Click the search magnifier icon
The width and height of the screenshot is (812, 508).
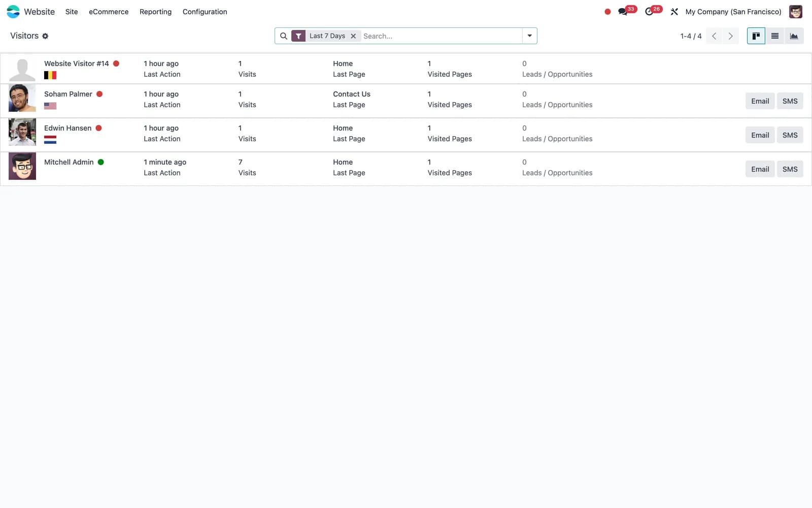pos(284,36)
